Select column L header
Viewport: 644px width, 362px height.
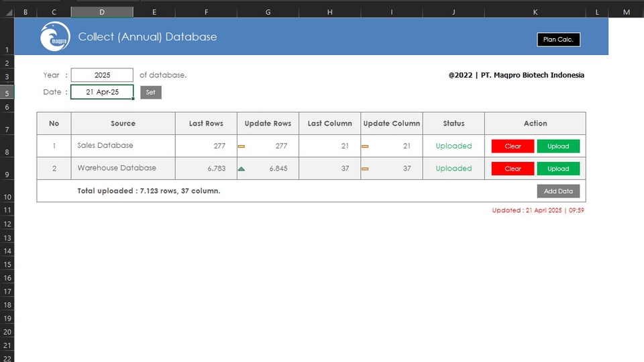[x=597, y=12]
